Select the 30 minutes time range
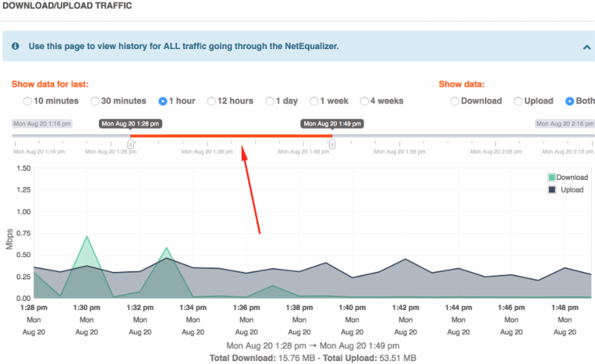 click(95, 101)
